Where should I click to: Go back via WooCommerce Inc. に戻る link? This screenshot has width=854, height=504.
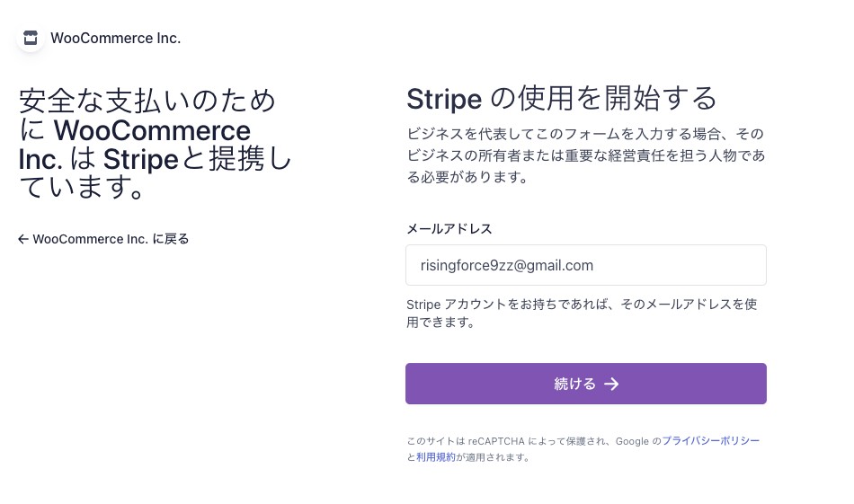103,239
